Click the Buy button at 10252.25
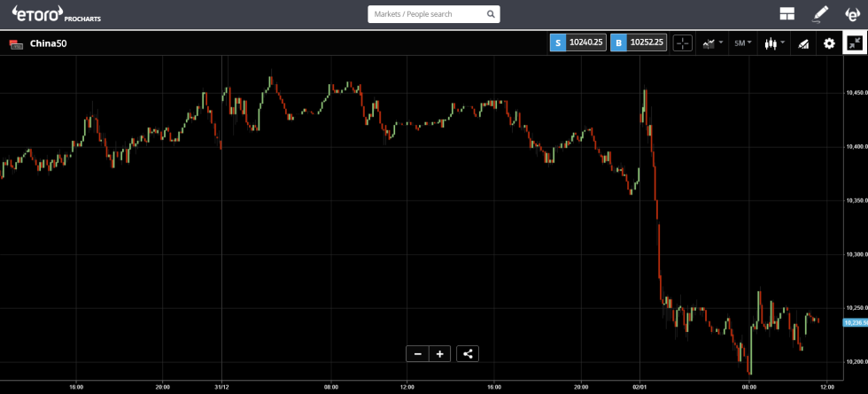Viewport: 868px width, 394px height. point(639,42)
